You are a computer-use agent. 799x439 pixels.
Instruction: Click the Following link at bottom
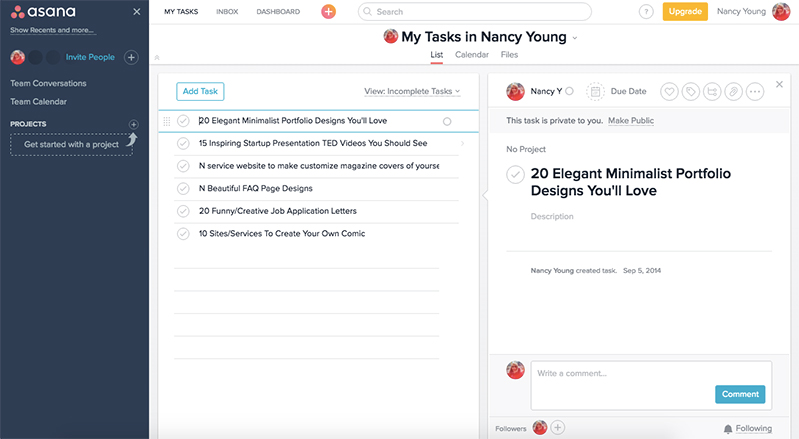pyautogui.click(x=754, y=429)
